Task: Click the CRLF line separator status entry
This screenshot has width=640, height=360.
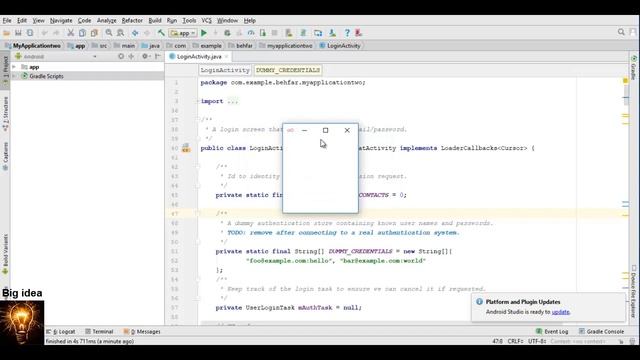Action: click(x=515, y=341)
